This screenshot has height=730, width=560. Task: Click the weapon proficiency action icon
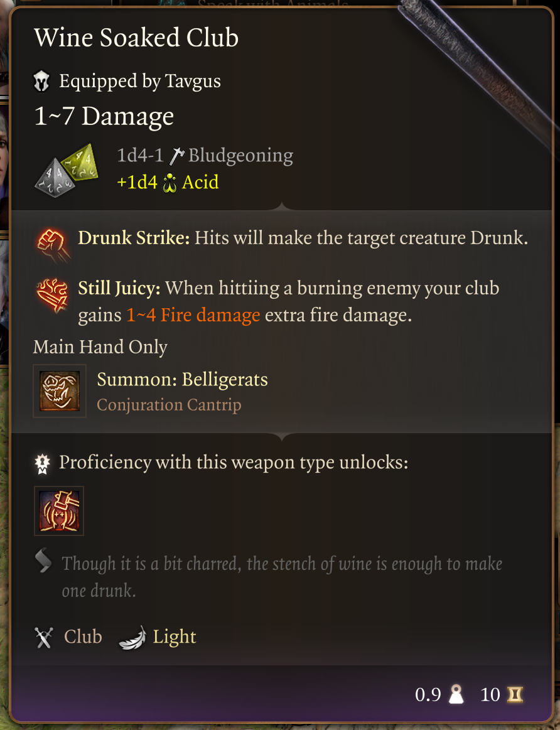[59, 511]
